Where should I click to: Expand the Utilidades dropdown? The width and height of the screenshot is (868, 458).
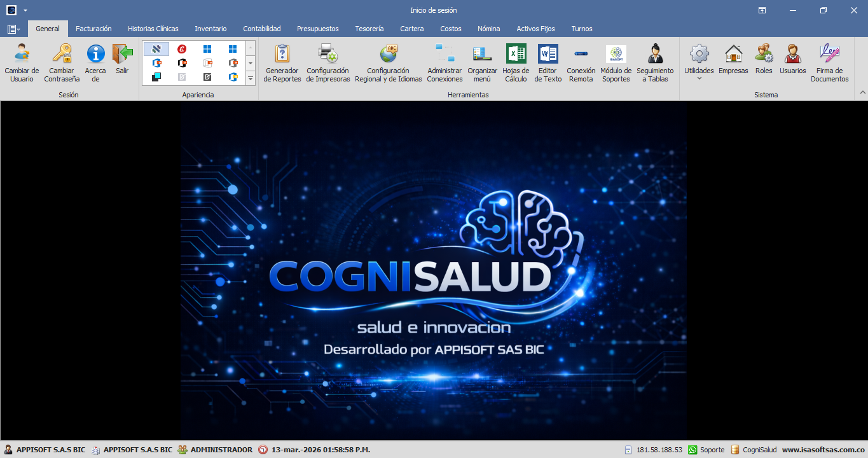tap(699, 62)
